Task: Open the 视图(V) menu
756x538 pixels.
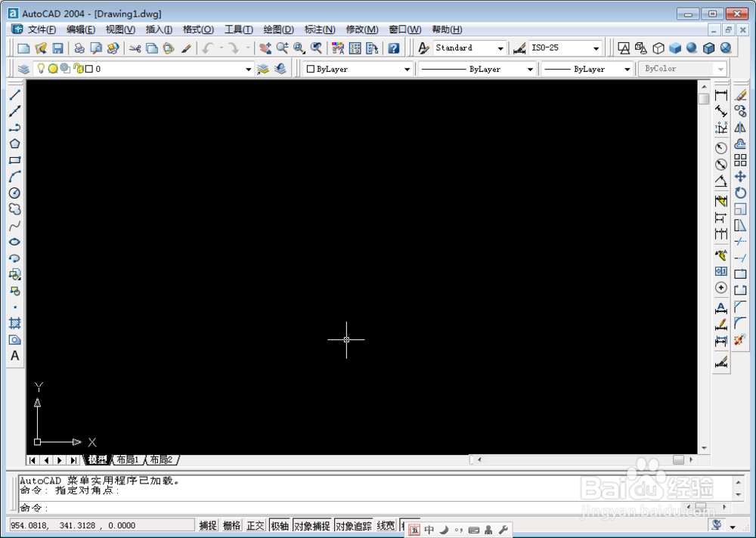Action: (120, 29)
